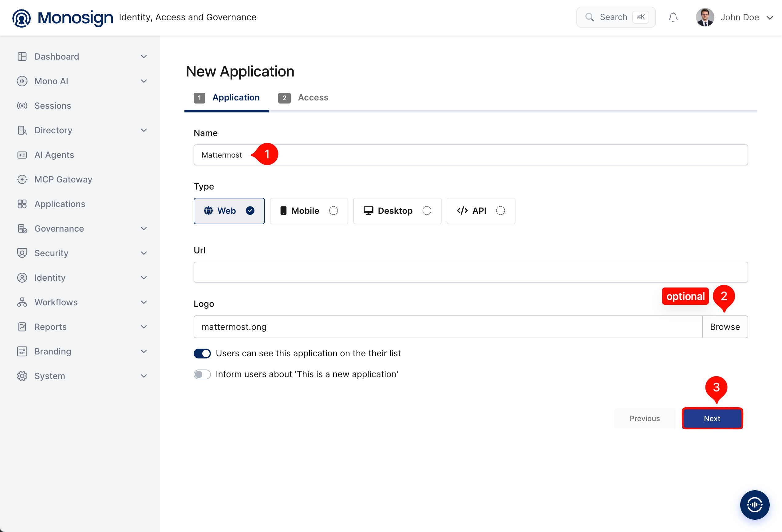This screenshot has height=532, width=782.
Task: Click the Sessions sidebar icon
Action: tap(22, 106)
